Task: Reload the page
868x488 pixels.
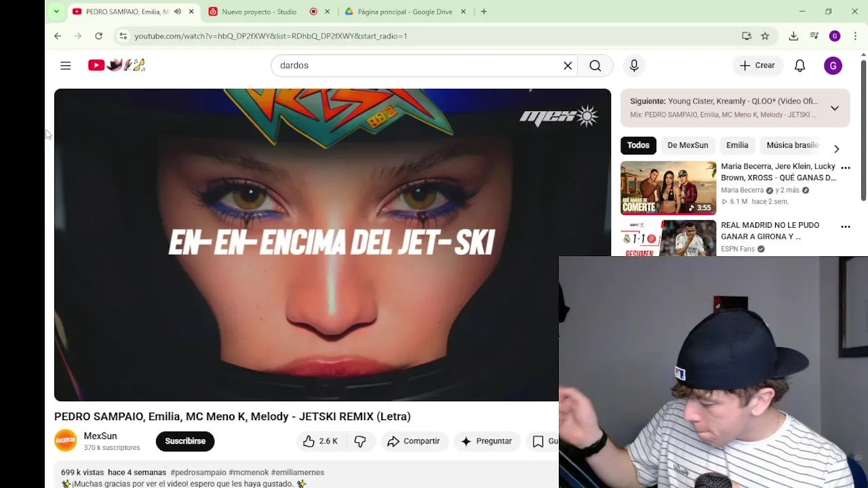Action: (x=98, y=36)
